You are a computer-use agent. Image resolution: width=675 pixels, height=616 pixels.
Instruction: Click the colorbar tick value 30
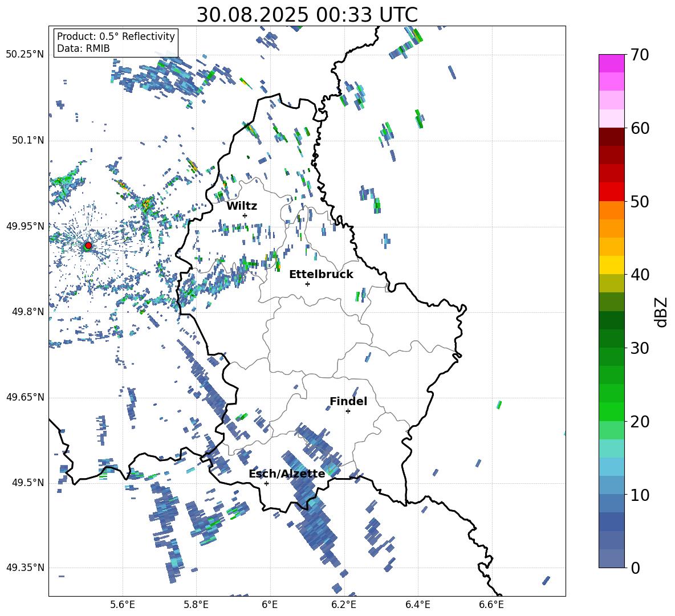(x=640, y=348)
